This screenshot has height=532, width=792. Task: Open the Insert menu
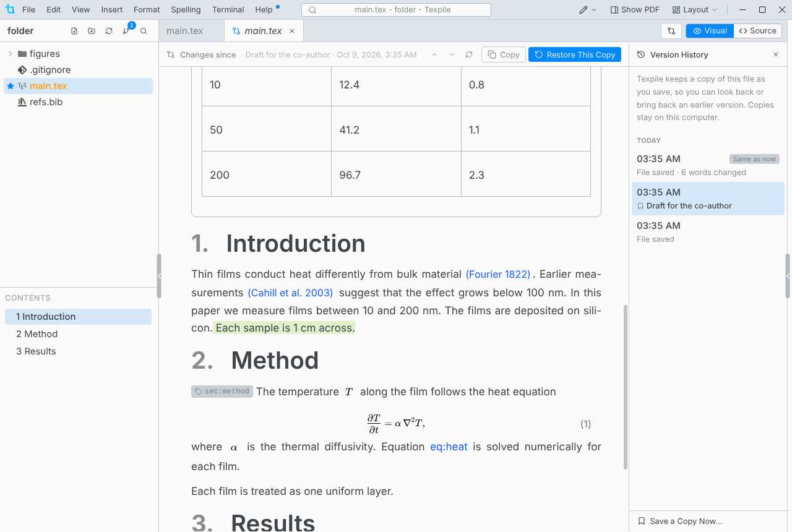click(x=112, y=10)
